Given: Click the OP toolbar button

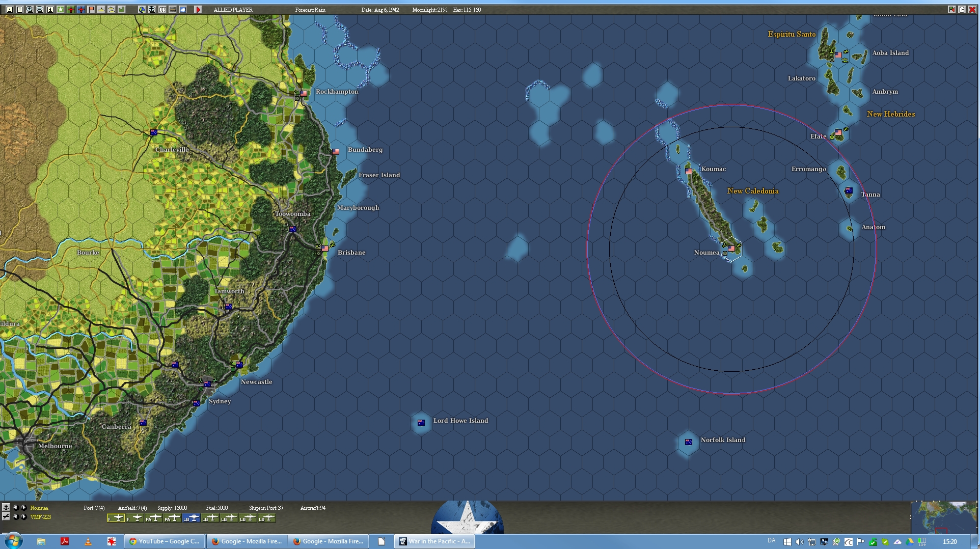Looking at the screenshot, I should coord(162,9).
